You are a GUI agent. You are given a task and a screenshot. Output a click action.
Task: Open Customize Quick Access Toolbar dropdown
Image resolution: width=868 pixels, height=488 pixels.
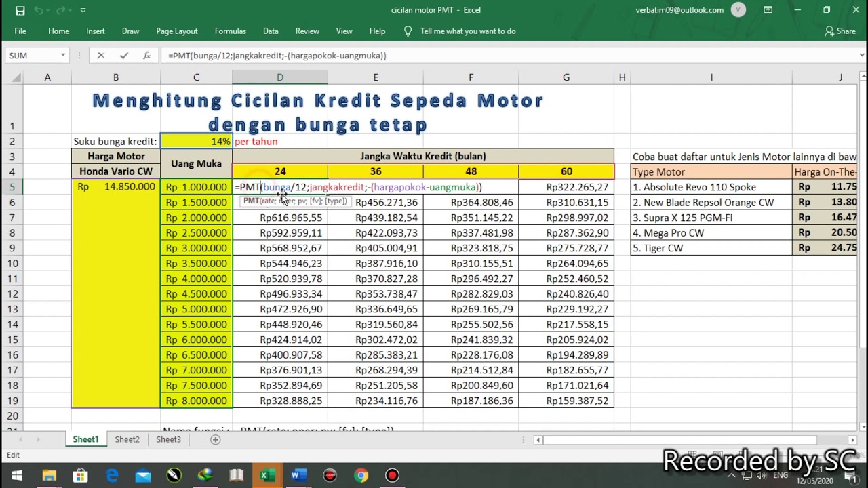pyautogui.click(x=83, y=10)
